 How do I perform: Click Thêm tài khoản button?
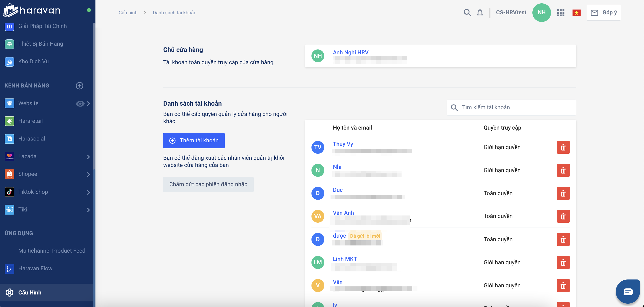pos(194,141)
